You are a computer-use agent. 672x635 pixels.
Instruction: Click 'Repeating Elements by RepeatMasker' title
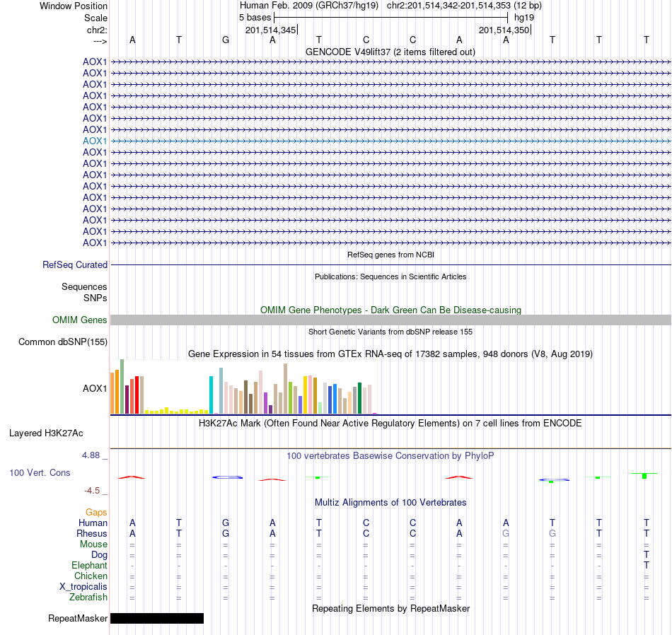pyautogui.click(x=390, y=608)
